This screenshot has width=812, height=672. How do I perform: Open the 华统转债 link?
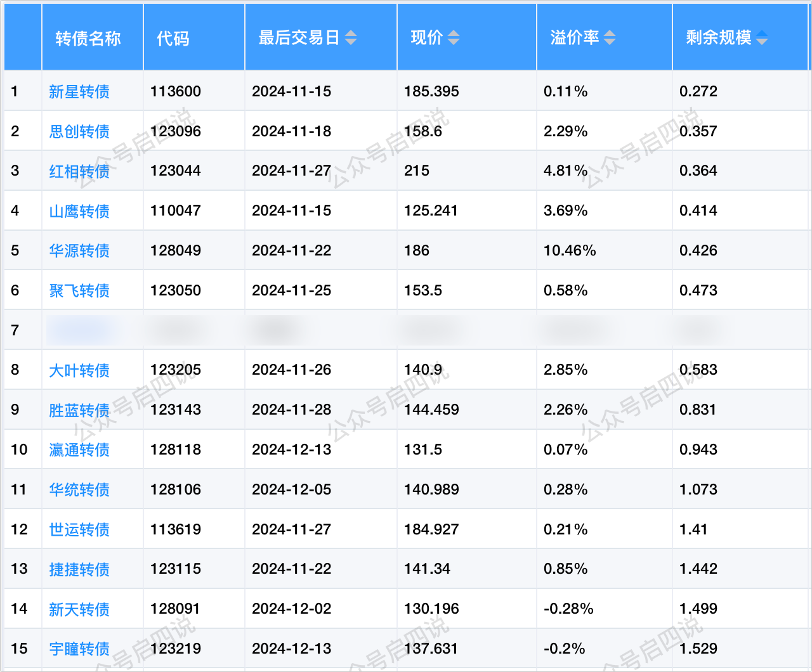pyautogui.click(x=79, y=489)
